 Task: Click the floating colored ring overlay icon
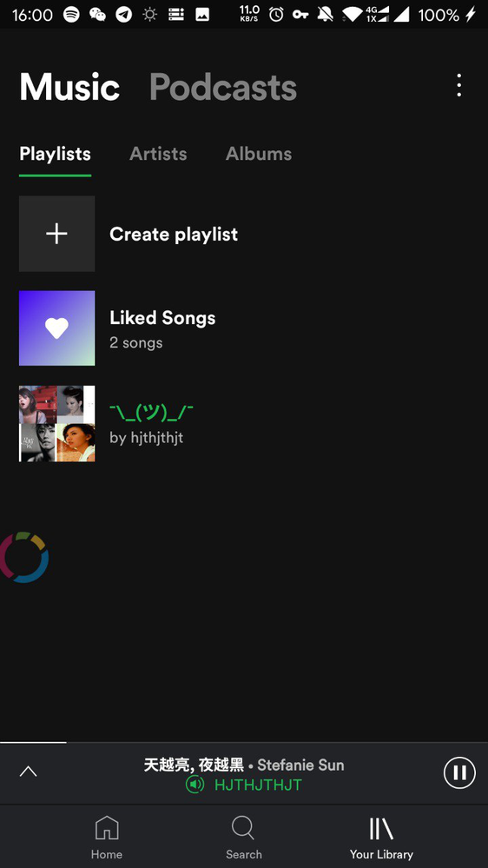[x=23, y=558]
